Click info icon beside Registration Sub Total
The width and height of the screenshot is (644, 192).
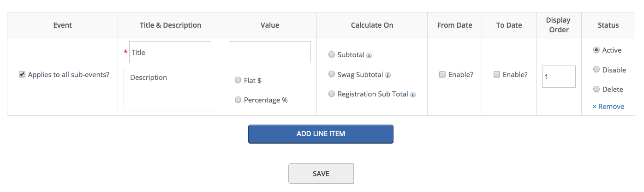click(x=413, y=95)
